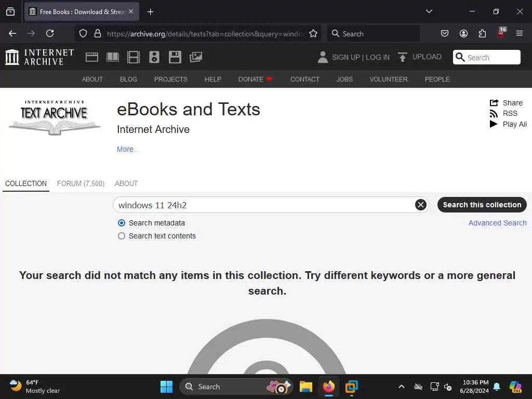
Task: Open Firefox View icon at tab bar left
Action: (10, 12)
